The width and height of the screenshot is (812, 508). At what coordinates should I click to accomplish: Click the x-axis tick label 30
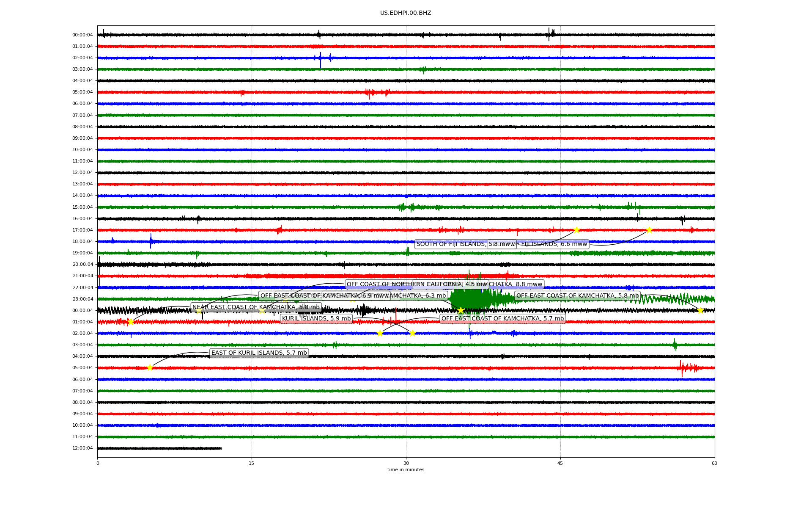coord(406,463)
